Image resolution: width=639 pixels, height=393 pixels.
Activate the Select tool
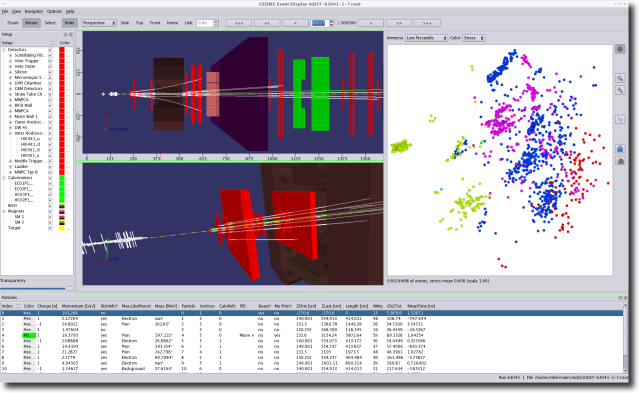click(x=50, y=23)
